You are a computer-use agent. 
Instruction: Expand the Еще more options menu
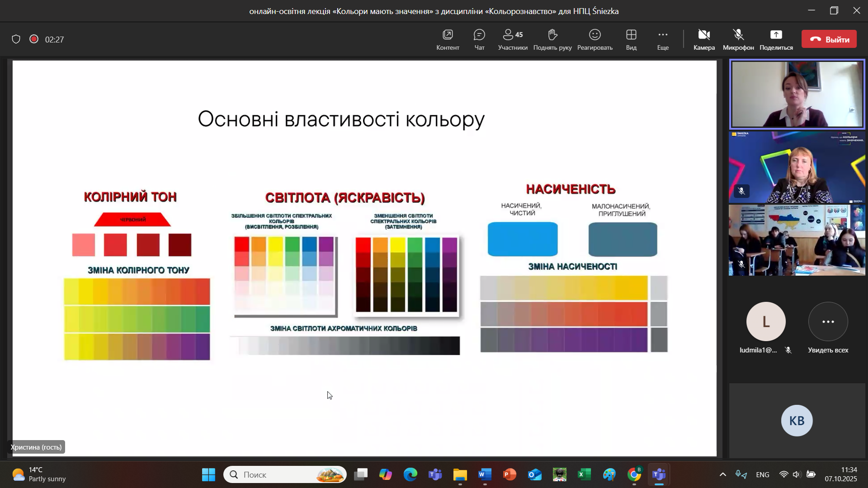[663, 39]
